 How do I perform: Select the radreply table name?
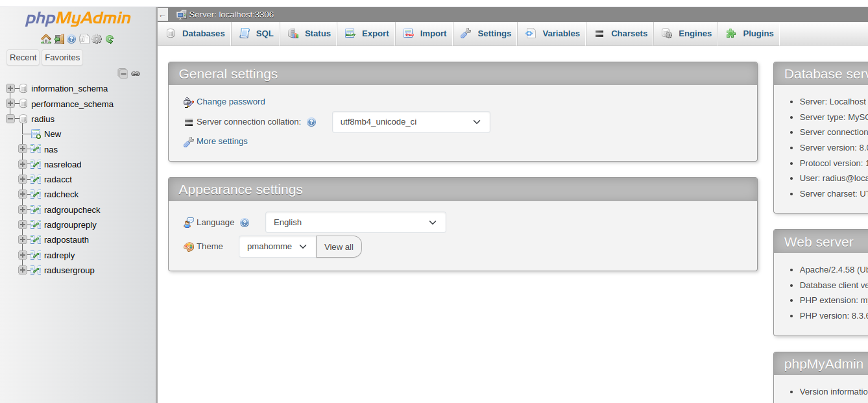tap(60, 256)
